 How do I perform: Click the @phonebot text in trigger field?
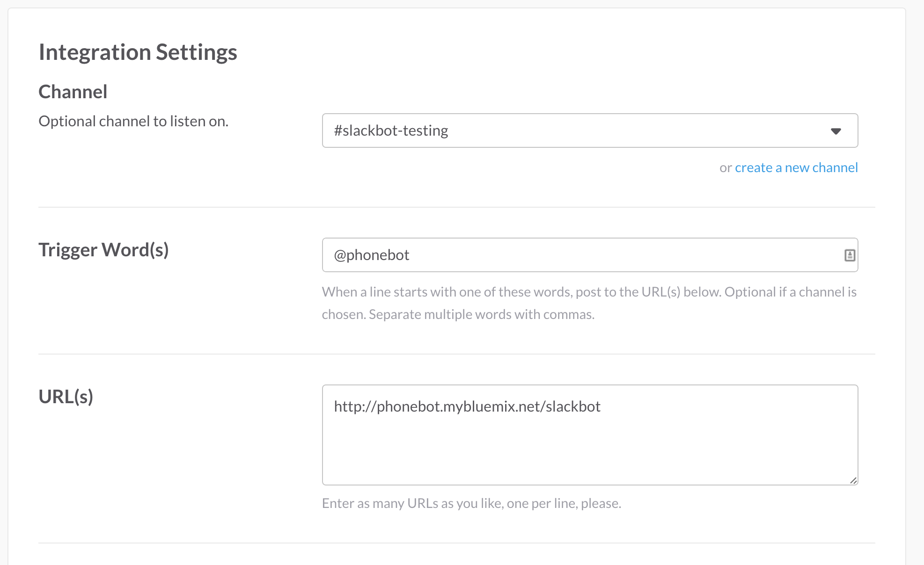point(372,255)
